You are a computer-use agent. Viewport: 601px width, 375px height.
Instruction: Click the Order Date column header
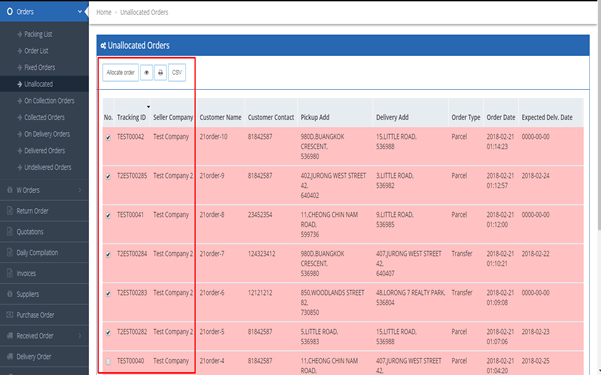point(501,117)
